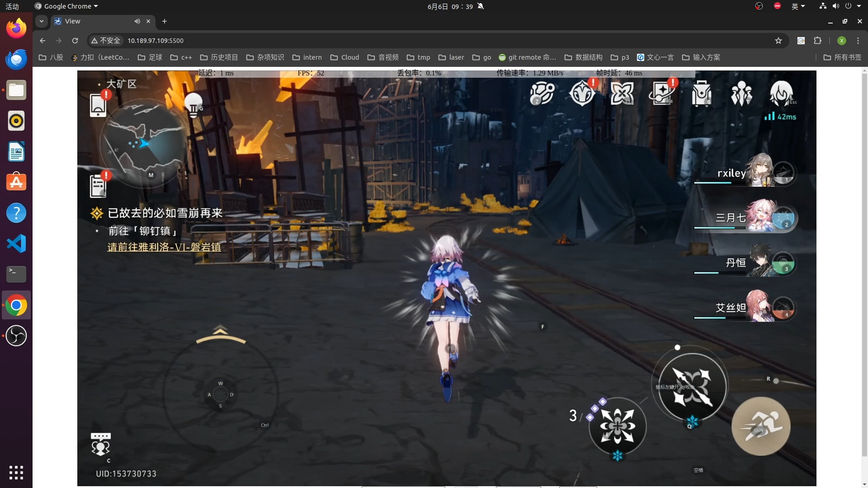This screenshot has height=488, width=868.
Task: Click the 不安全 site security indicator
Action: pos(106,41)
